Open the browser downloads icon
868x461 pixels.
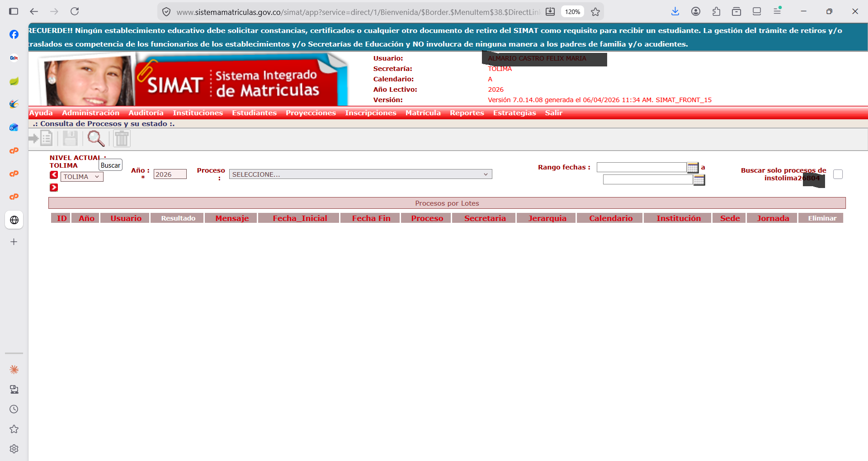(675, 11)
